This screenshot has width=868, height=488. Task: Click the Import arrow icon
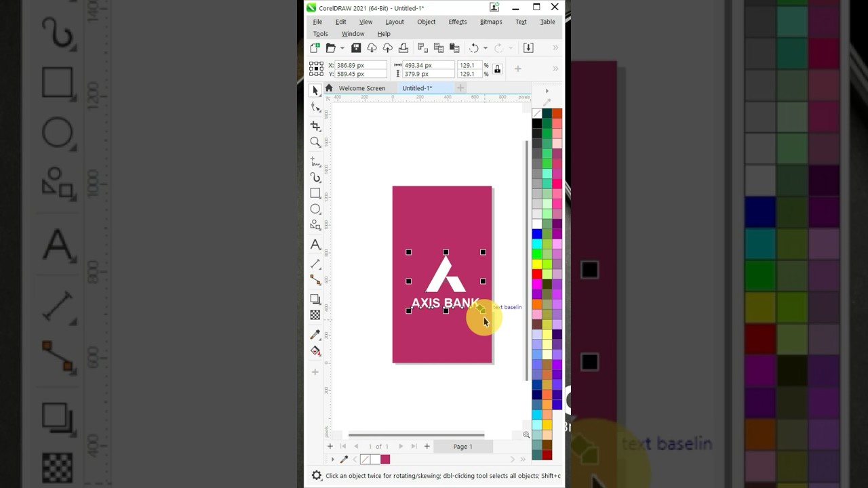point(528,48)
